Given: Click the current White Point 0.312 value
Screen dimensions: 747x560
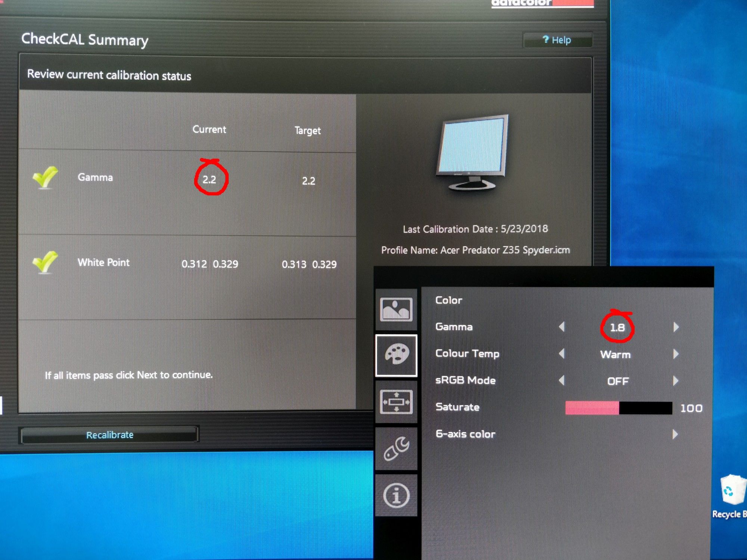Looking at the screenshot, I should click(x=194, y=264).
